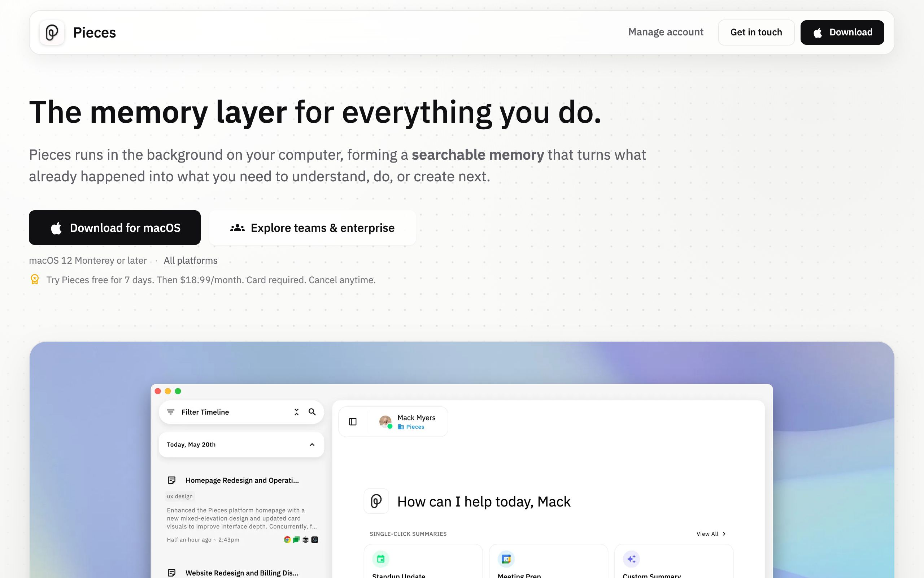Open Homepage Redesign and Operati... entry
The image size is (924, 578).
[x=242, y=480]
